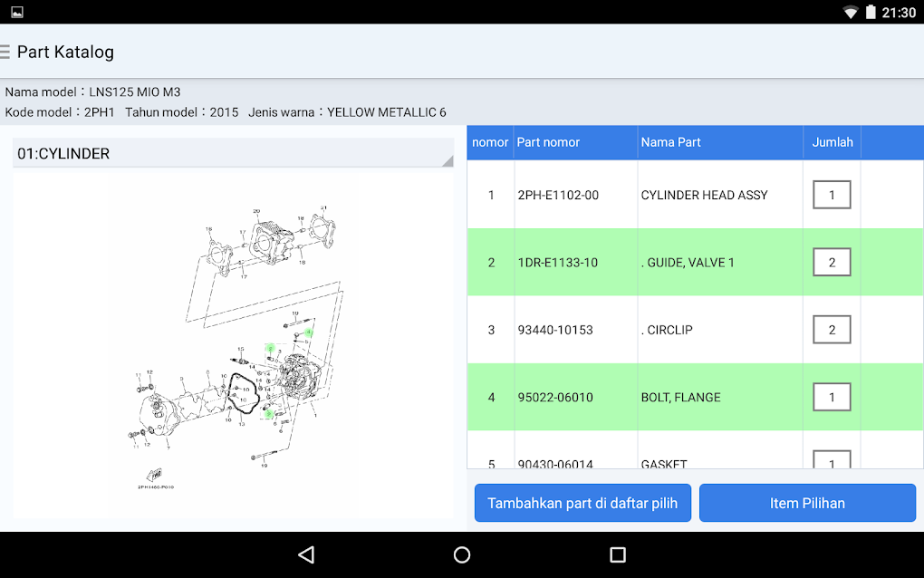Tap the corner triangle on the CYLINDER header
Screen dimensions: 924x578
pyautogui.click(x=447, y=161)
